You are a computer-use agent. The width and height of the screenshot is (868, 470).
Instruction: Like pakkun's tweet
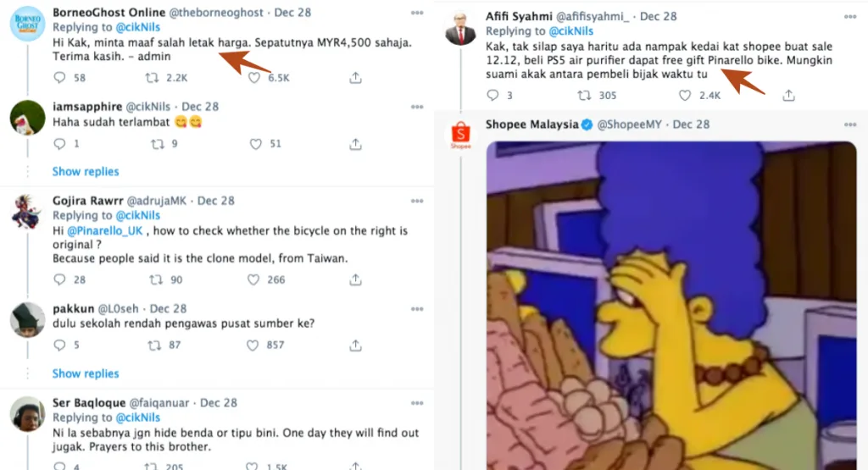click(x=253, y=346)
